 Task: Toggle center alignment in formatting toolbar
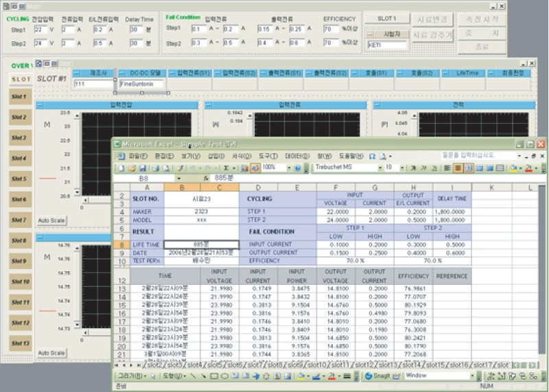coord(456,168)
